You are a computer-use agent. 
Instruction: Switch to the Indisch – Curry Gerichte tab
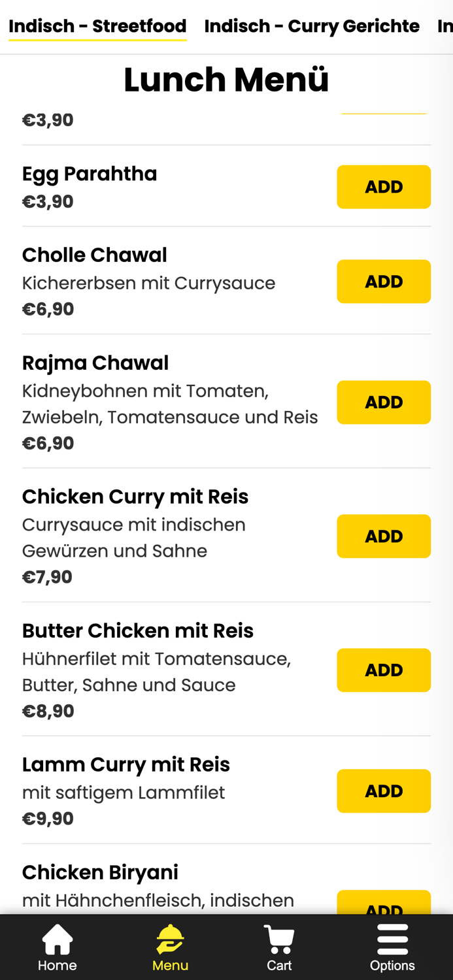point(312,26)
